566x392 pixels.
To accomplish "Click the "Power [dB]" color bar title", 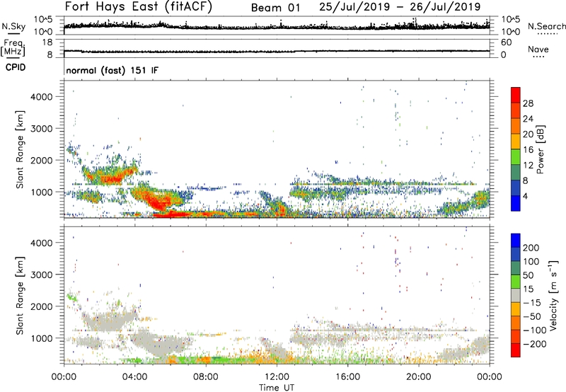I will point(540,149).
